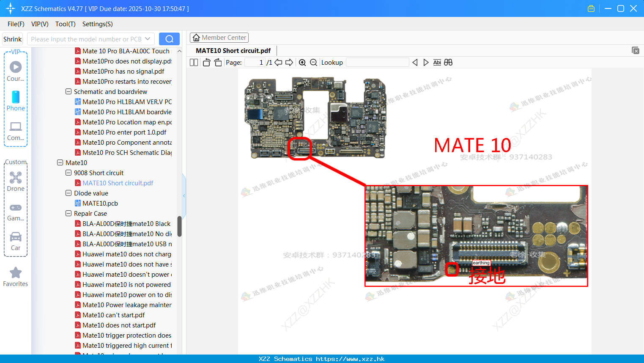Collapse the Repair Case folder
The height and width of the screenshot is (363, 644).
69,213
